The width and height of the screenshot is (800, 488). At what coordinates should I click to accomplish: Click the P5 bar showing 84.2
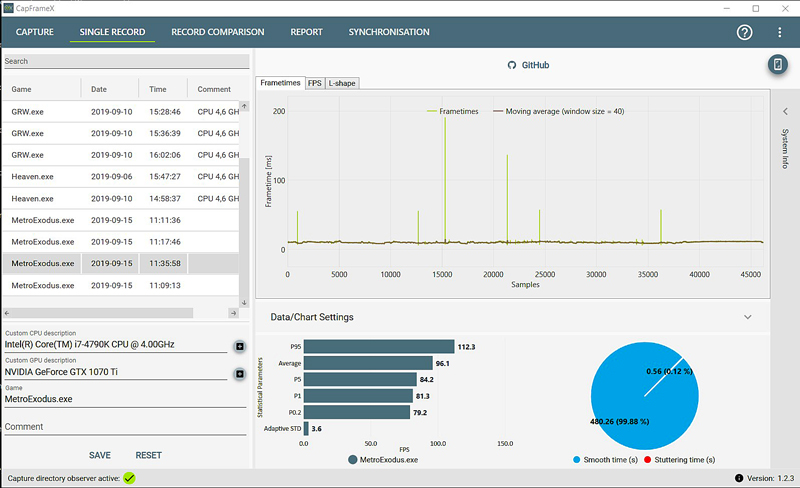(x=360, y=379)
